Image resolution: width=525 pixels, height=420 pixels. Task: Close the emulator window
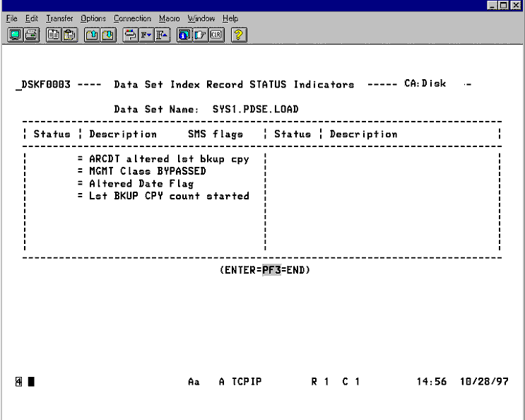coord(516,5)
